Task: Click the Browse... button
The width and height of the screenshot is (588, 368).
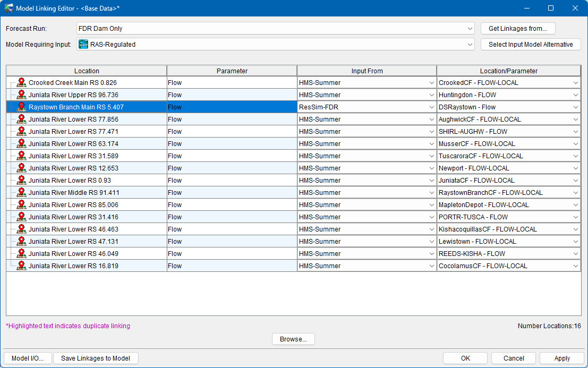Action: coord(293,339)
